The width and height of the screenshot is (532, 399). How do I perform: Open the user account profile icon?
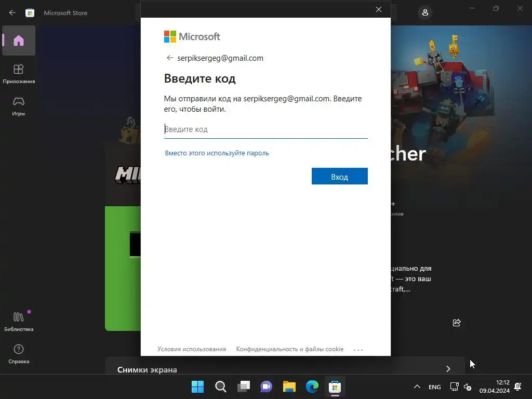(x=425, y=13)
